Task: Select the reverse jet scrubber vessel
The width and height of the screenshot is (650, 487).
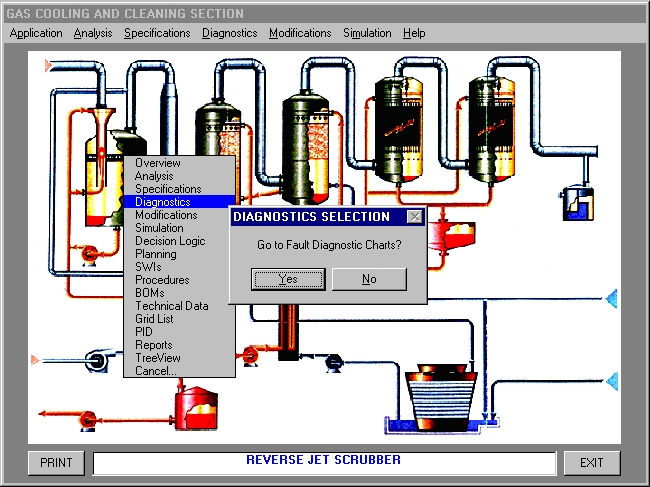Action: point(104,178)
